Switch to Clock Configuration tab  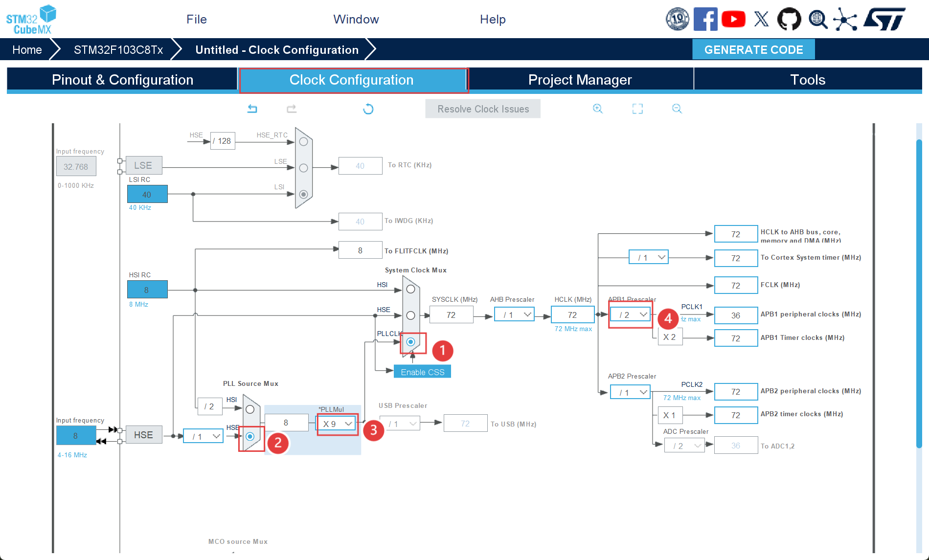tap(352, 80)
